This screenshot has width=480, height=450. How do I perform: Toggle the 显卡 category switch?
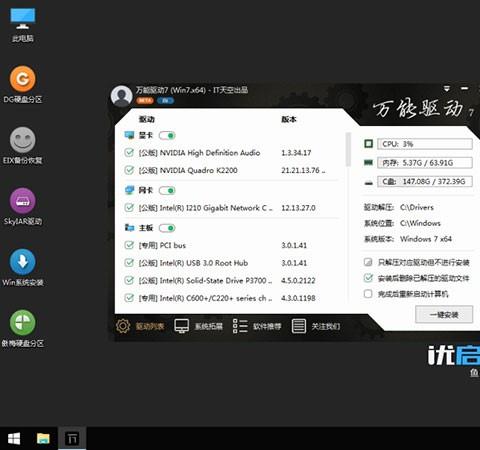pyautogui.click(x=167, y=136)
